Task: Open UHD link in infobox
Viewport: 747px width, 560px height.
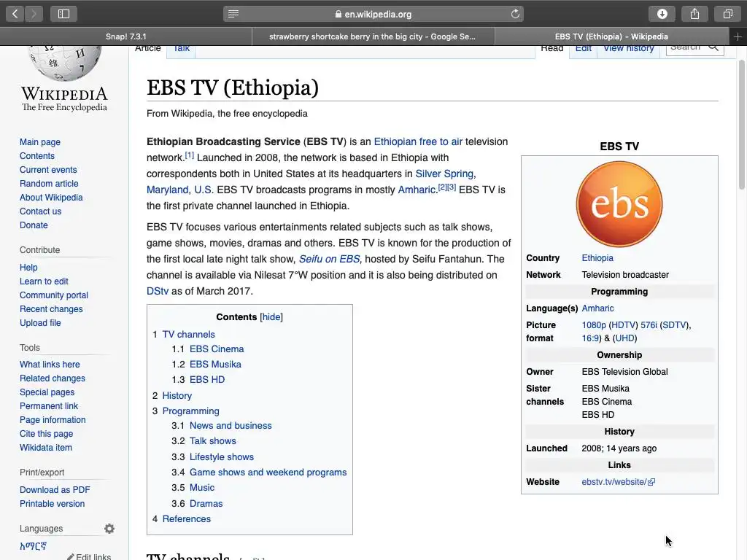Action: [624, 338]
